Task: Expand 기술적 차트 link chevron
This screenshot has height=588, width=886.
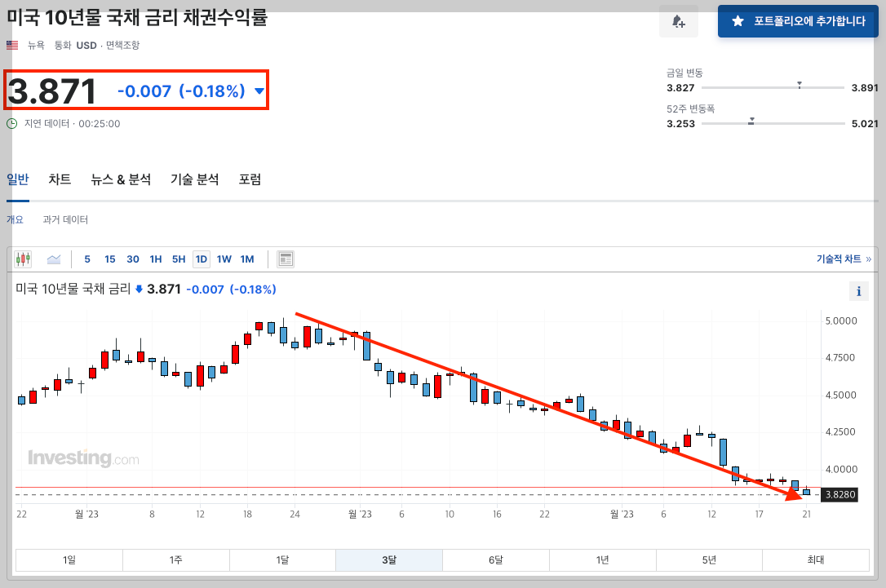Action: (x=869, y=259)
